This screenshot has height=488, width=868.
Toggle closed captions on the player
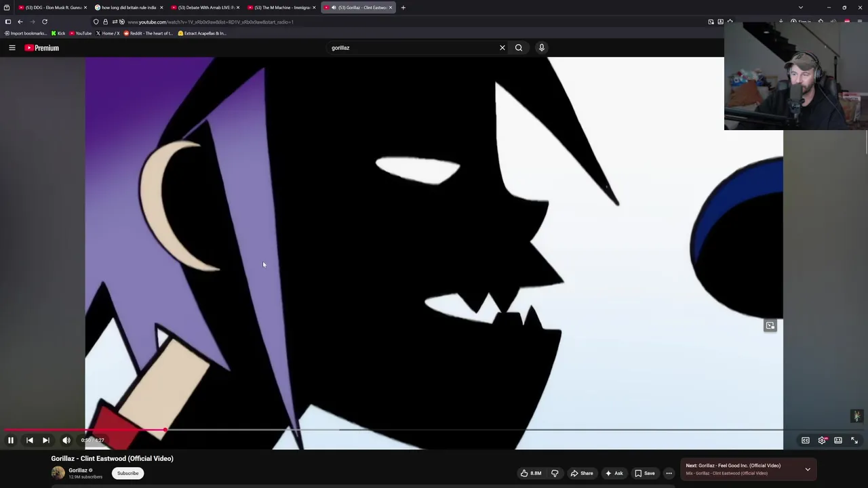(x=806, y=441)
